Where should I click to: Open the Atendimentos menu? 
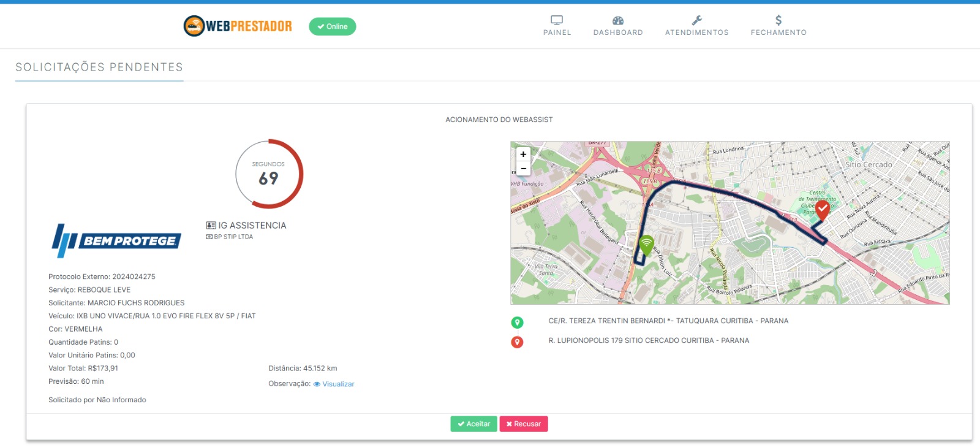tap(697, 26)
